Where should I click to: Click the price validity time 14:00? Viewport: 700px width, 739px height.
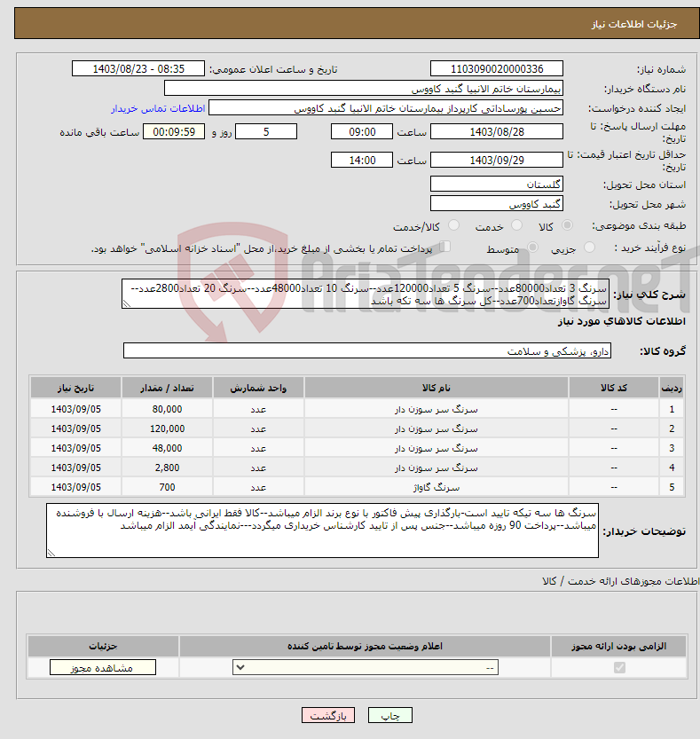click(x=362, y=161)
